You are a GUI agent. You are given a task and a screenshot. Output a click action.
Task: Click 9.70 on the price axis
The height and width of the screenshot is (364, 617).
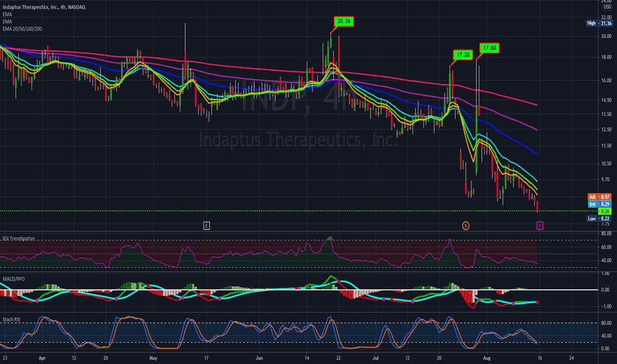pyautogui.click(x=605, y=179)
